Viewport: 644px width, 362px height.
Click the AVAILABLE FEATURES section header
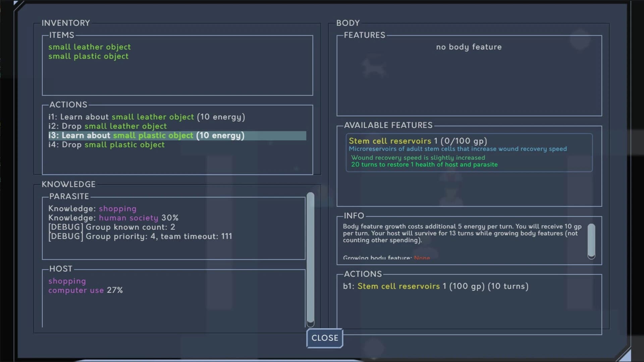click(x=388, y=125)
